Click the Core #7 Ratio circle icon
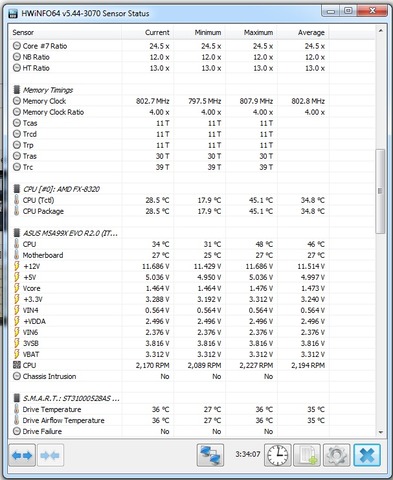This screenshot has width=393, height=480. coord(17,46)
